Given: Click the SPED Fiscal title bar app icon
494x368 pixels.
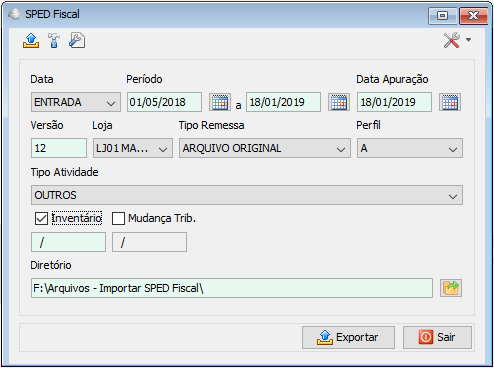Looking at the screenshot, I should [x=14, y=14].
